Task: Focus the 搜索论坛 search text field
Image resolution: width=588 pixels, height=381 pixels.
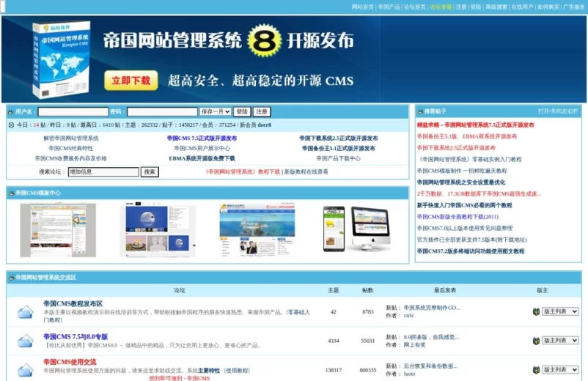Action: tap(103, 172)
